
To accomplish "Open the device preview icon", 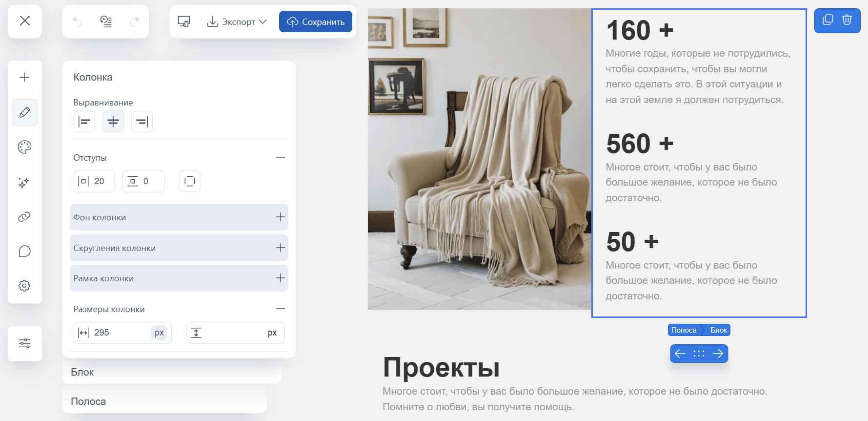I will 184,21.
